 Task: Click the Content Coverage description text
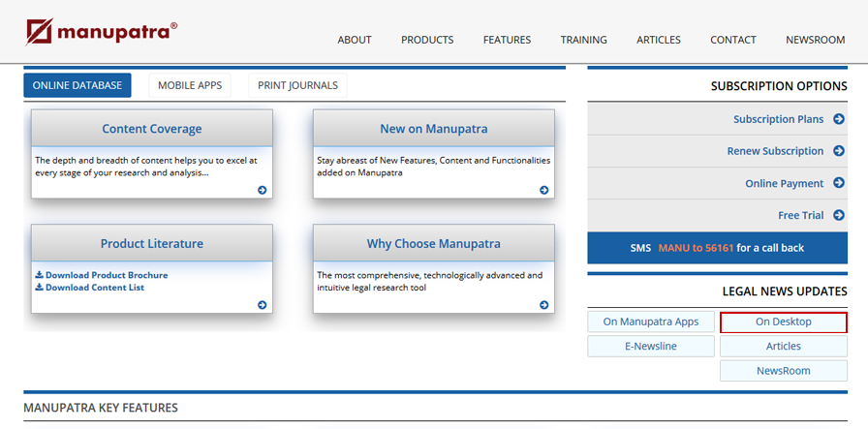[x=146, y=167]
